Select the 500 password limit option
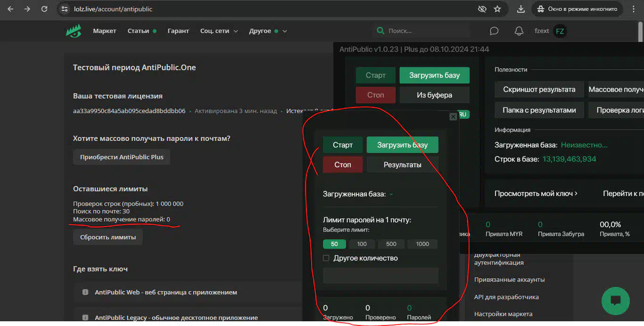 click(x=391, y=244)
